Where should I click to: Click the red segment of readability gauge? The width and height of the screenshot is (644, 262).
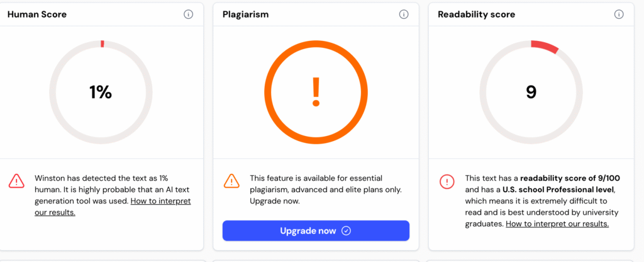pyautogui.click(x=545, y=46)
